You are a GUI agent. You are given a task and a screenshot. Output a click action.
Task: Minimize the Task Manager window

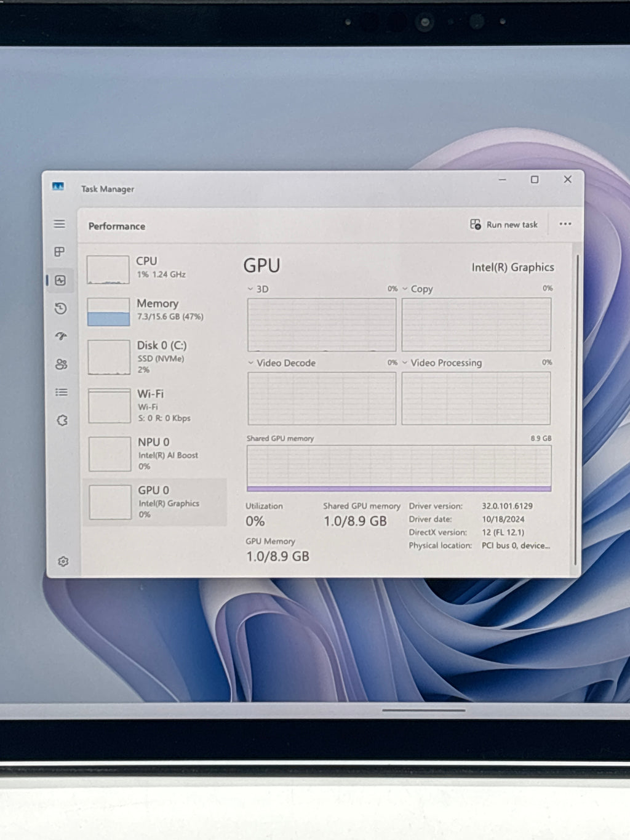coord(503,180)
